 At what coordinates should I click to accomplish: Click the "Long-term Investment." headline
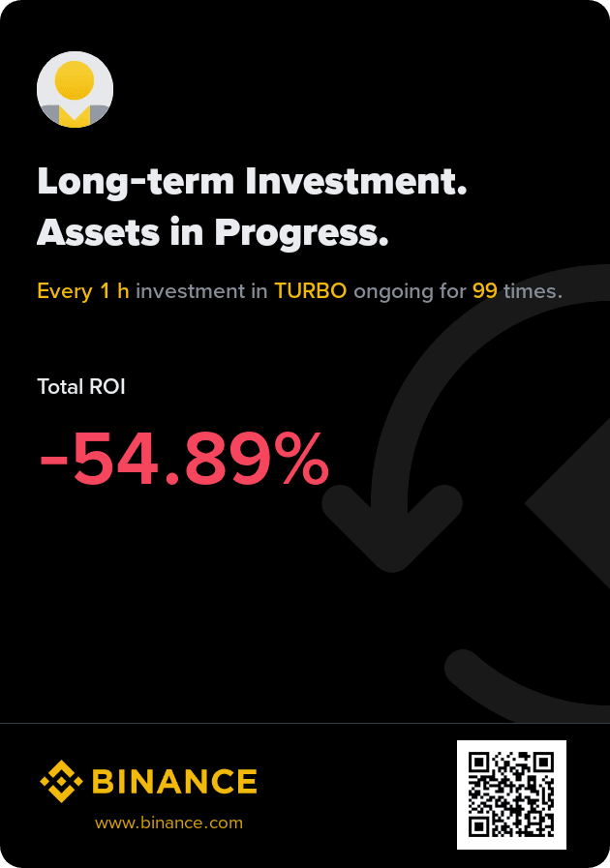(252, 182)
